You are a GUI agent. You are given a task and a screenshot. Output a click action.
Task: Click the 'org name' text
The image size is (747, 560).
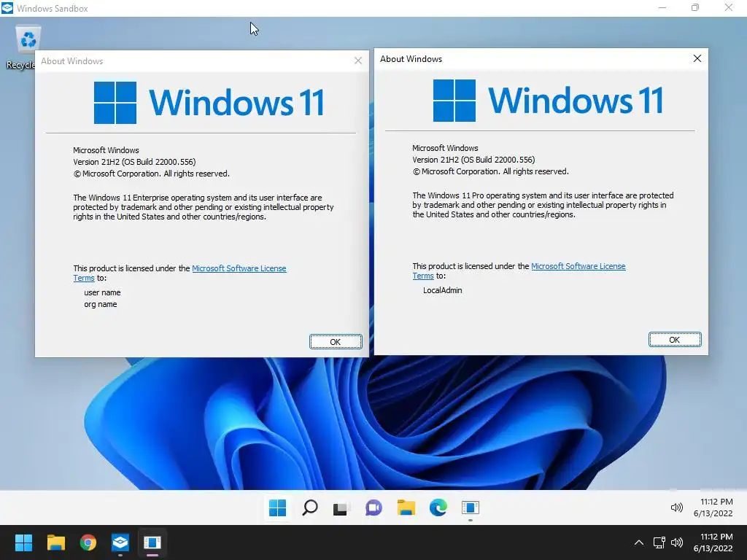tap(101, 304)
